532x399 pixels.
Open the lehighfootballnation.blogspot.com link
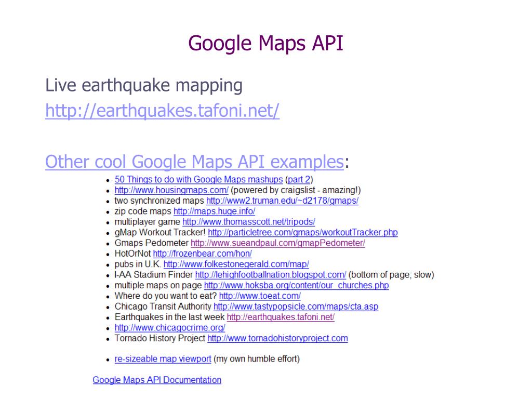[x=270, y=274]
